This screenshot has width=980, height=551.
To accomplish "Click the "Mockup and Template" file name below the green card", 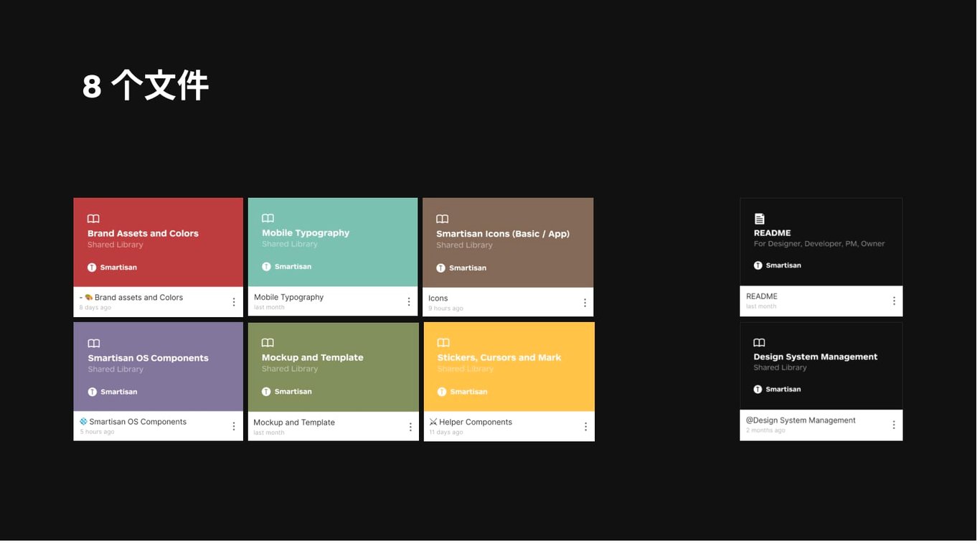I will 294,423.
